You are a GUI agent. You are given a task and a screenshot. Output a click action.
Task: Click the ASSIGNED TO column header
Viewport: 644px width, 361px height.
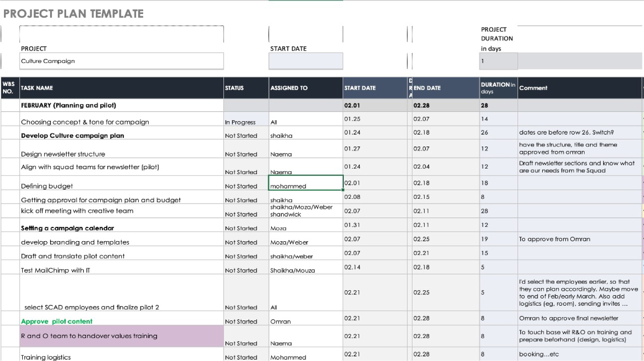pyautogui.click(x=306, y=88)
